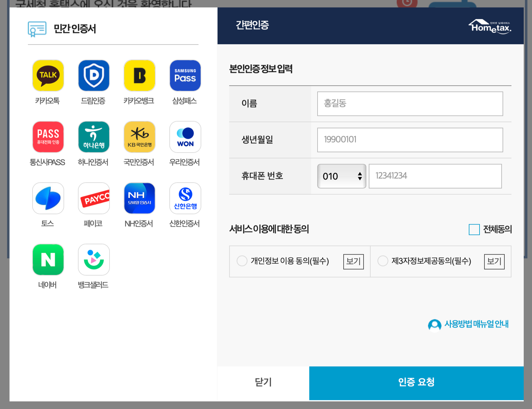Focus the phone number input field
The image size is (532, 409).
435,176
